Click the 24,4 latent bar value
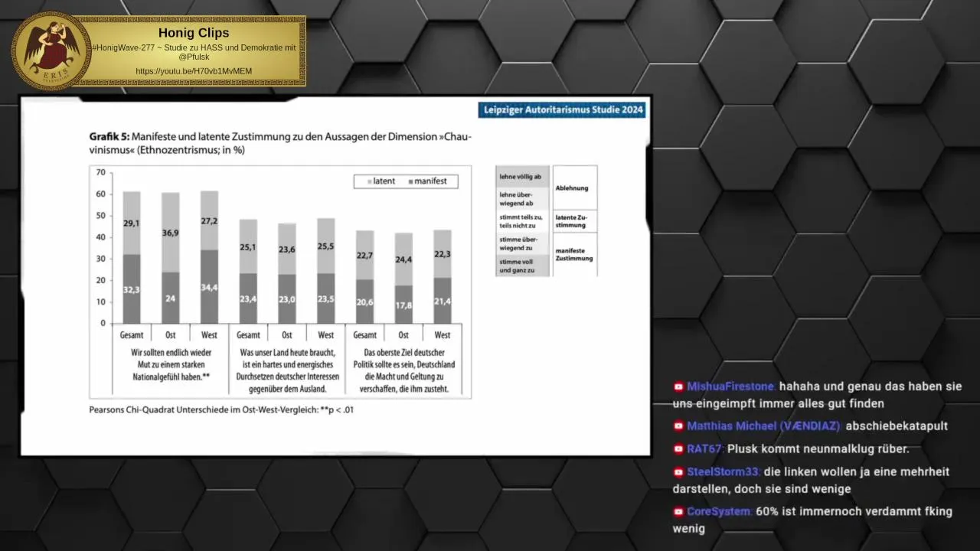 click(x=403, y=259)
